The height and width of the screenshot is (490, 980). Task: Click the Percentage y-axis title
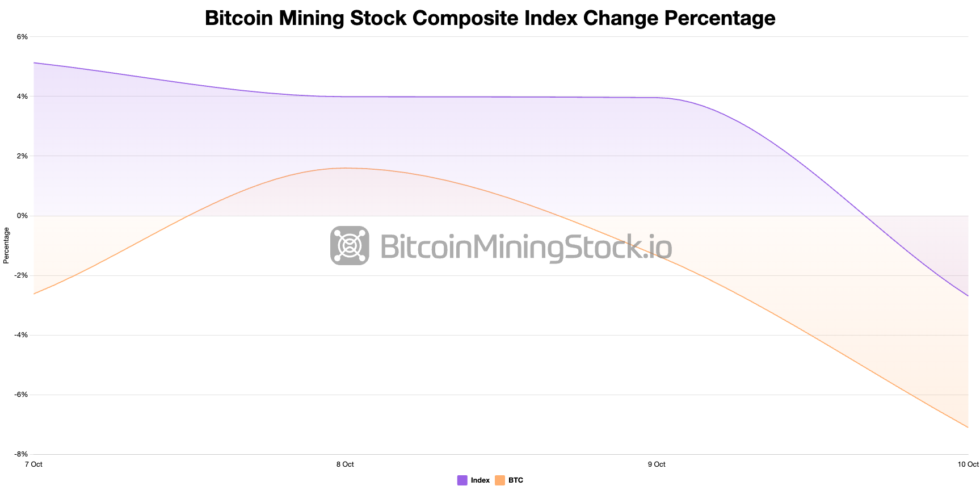point(6,245)
